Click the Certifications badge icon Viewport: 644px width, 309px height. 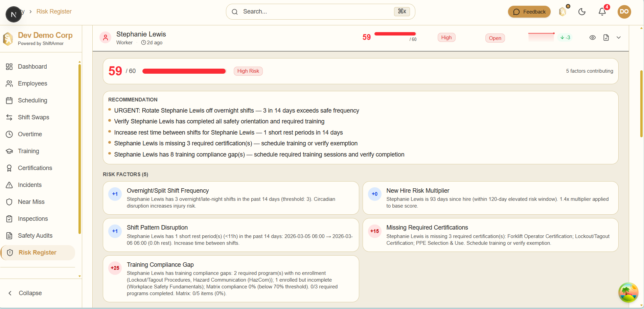tap(9, 168)
